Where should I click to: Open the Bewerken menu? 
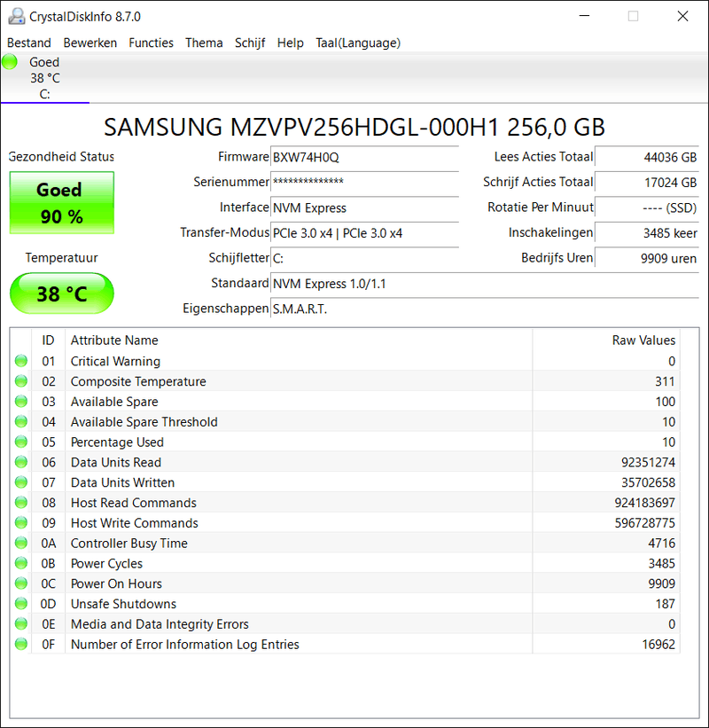pos(90,43)
